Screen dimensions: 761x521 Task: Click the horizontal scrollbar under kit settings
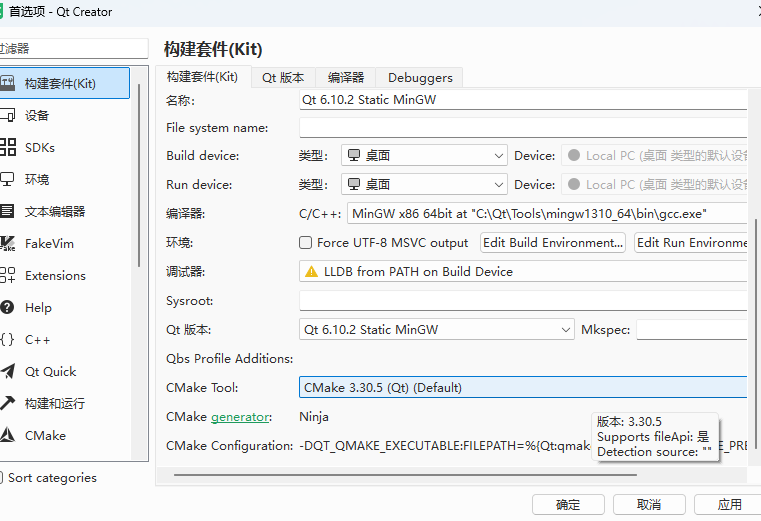coord(405,475)
